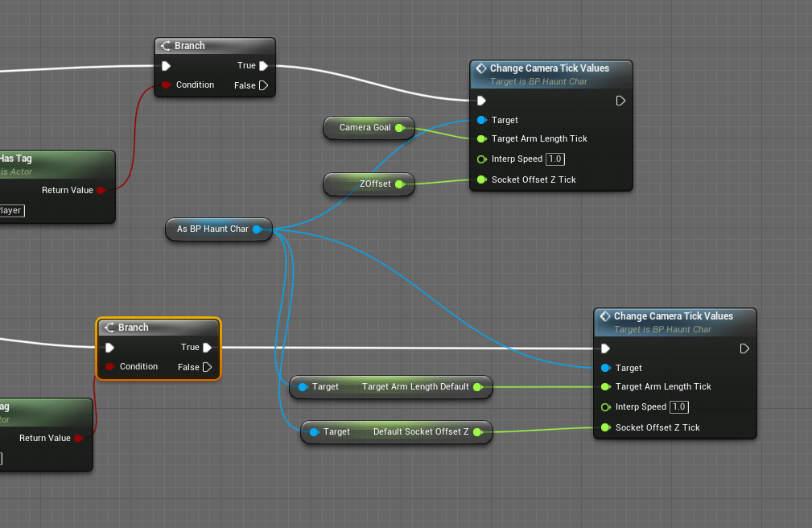812x528 pixels.
Task: Select the Camera Goal variable node
Action: (361, 127)
